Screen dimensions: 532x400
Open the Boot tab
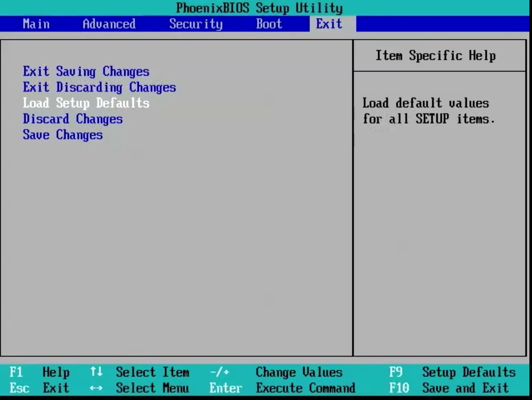(x=269, y=24)
